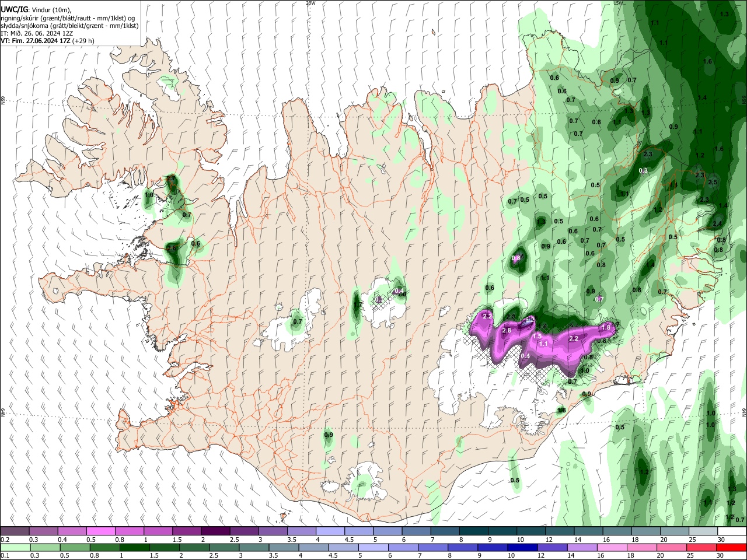Click the '0.2' label in the purple legend row

coord(5,540)
